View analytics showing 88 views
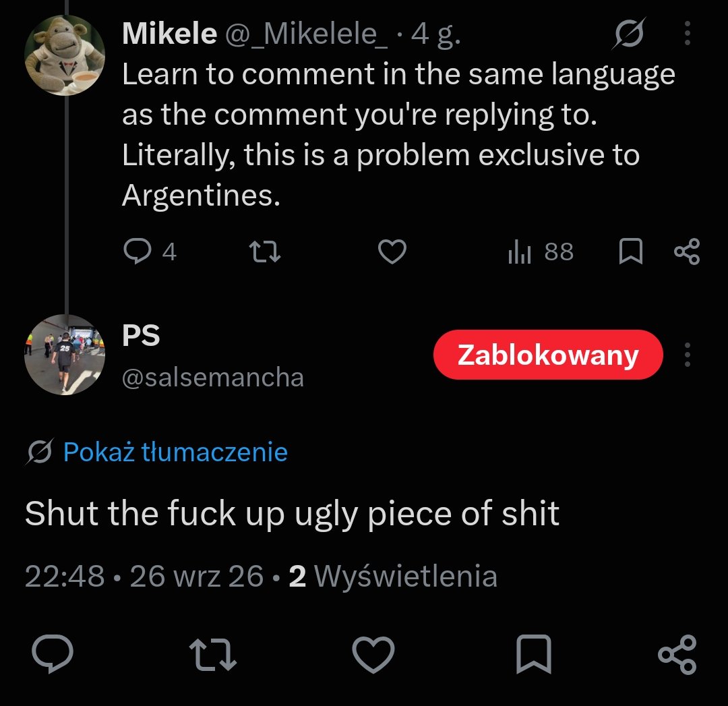The width and height of the screenshot is (728, 706). (x=541, y=252)
